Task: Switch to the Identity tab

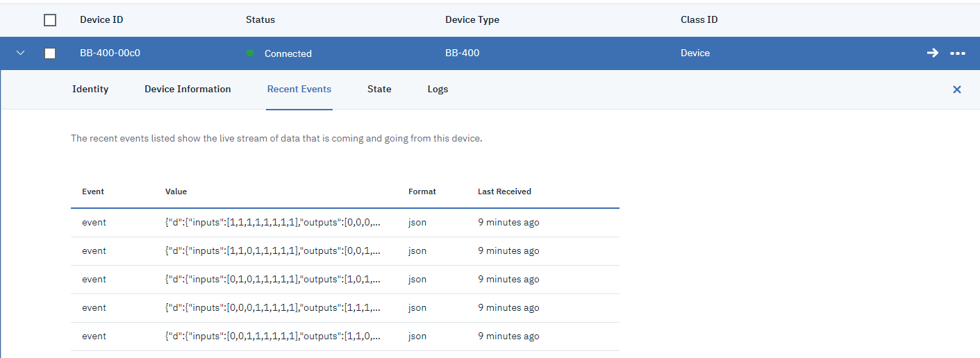Action: 90,89
